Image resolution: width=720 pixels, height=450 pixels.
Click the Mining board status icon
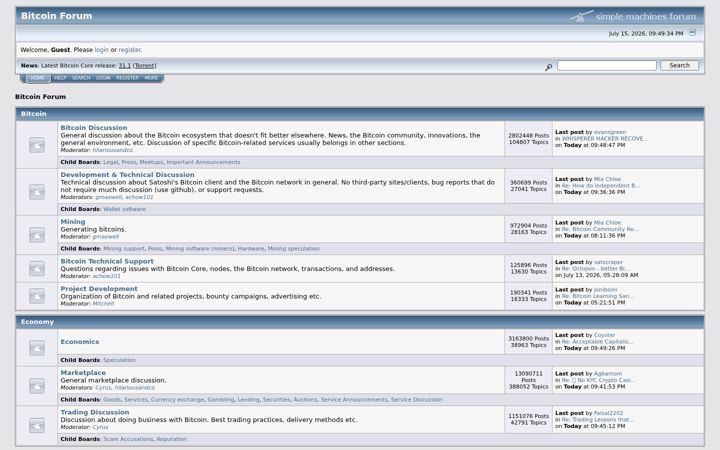click(x=37, y=235)
